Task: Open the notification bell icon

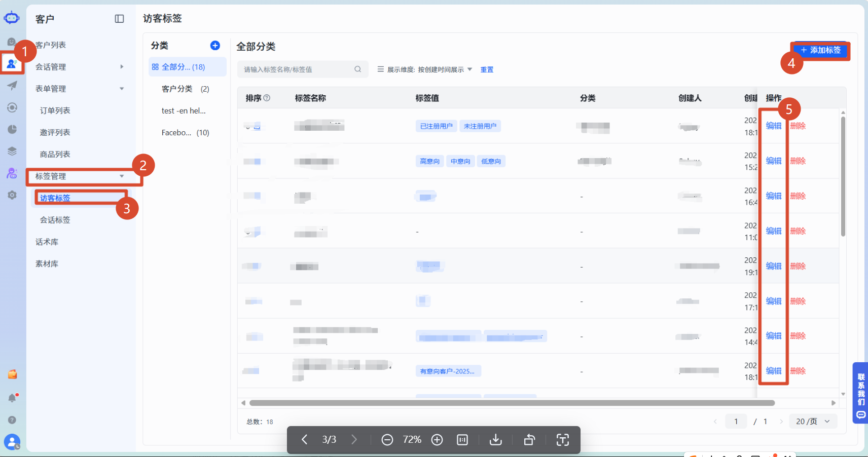Action: [12, 398]
